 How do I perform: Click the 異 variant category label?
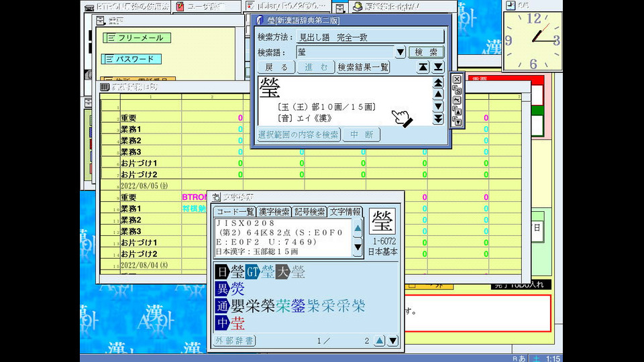tap(222, 289)
